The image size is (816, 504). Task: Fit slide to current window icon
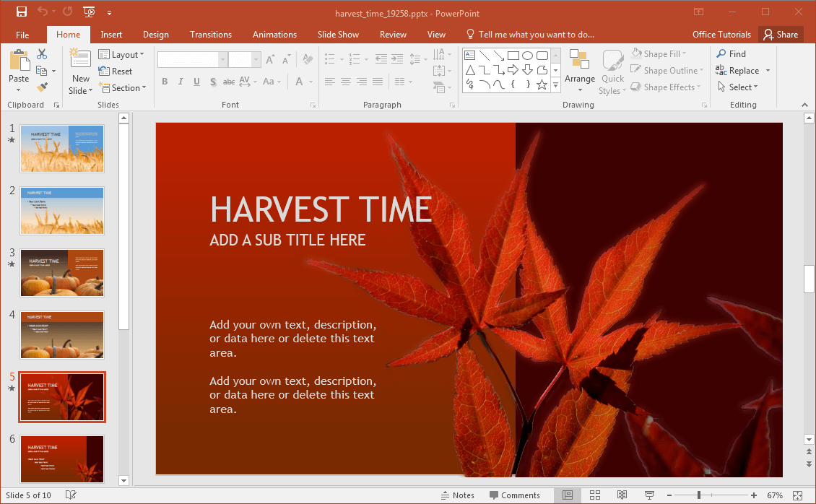[x=798, y=495]
